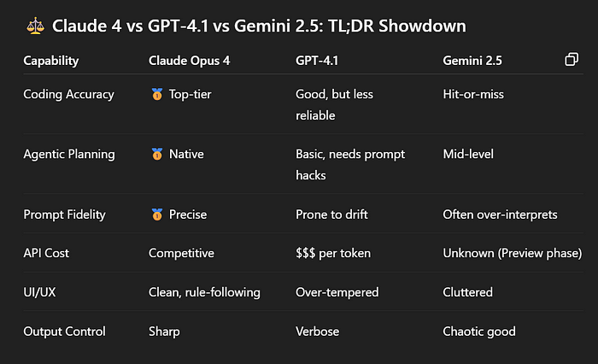Click the medal icon beside Precise

(x=156, y=214)
